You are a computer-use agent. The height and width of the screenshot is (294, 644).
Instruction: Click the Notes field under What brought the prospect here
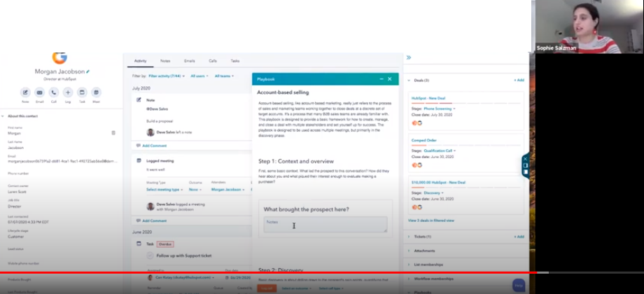325,225
